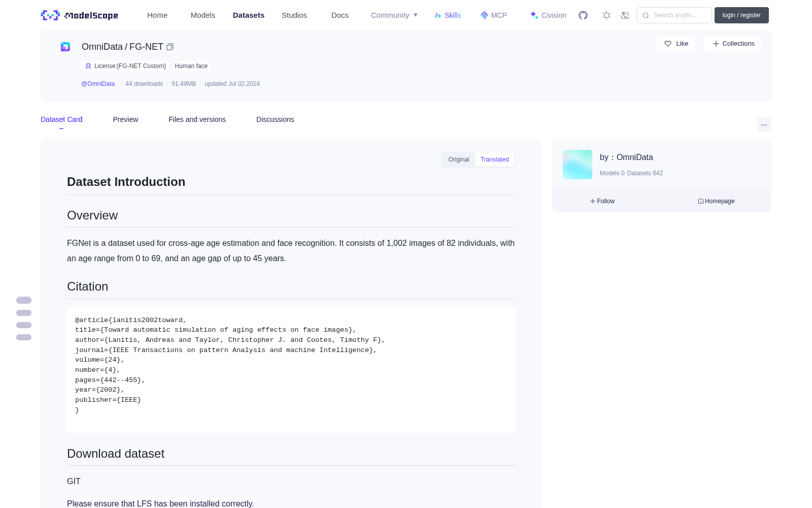The height and width of the screenshot is (508, 812).
Task: Click the Follow button label
Action: pyautogui.click(x=606, y=201)
